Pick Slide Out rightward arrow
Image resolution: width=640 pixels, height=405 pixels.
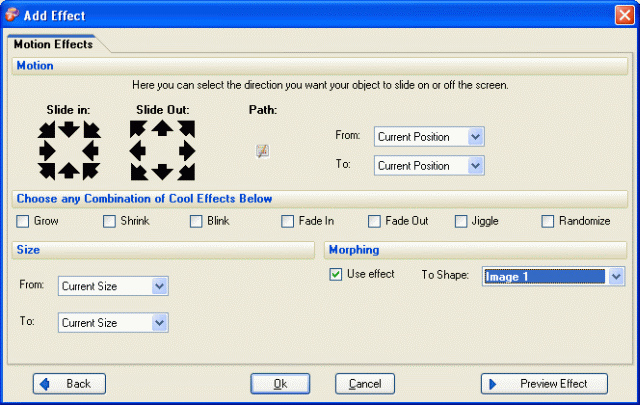(187, 151)
